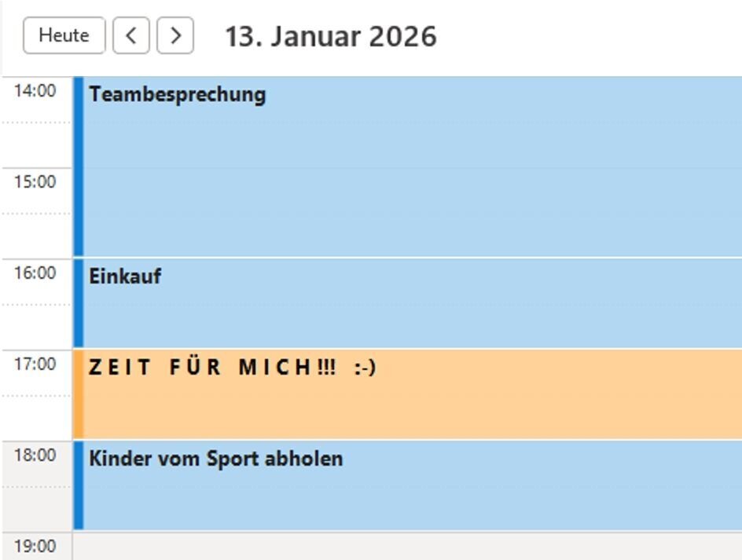742x560 pixels.
Task: Click blue bar of Kinder vom Sport abholen
Action: [79, 485]
